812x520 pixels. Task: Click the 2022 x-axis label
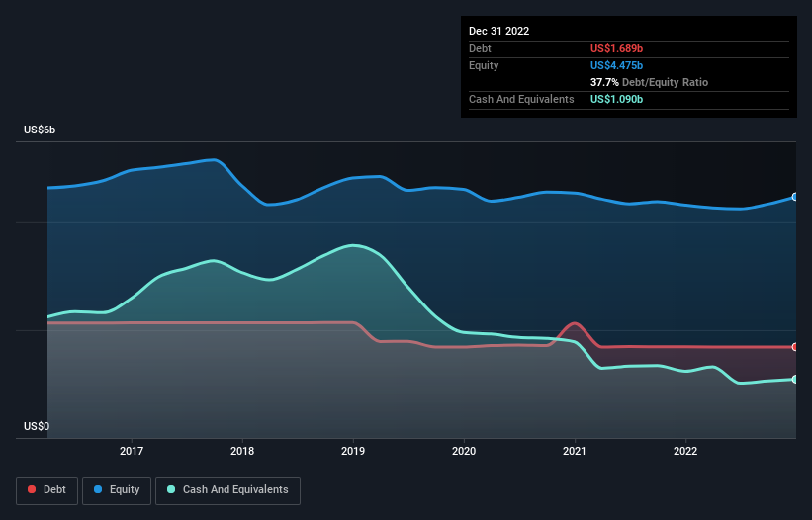(x=685, y=451)
